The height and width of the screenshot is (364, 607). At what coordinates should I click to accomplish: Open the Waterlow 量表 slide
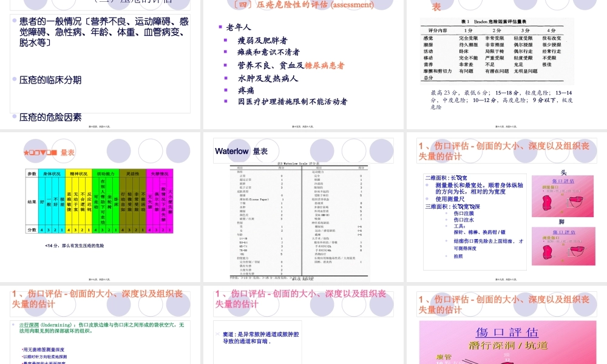(303, 207)
